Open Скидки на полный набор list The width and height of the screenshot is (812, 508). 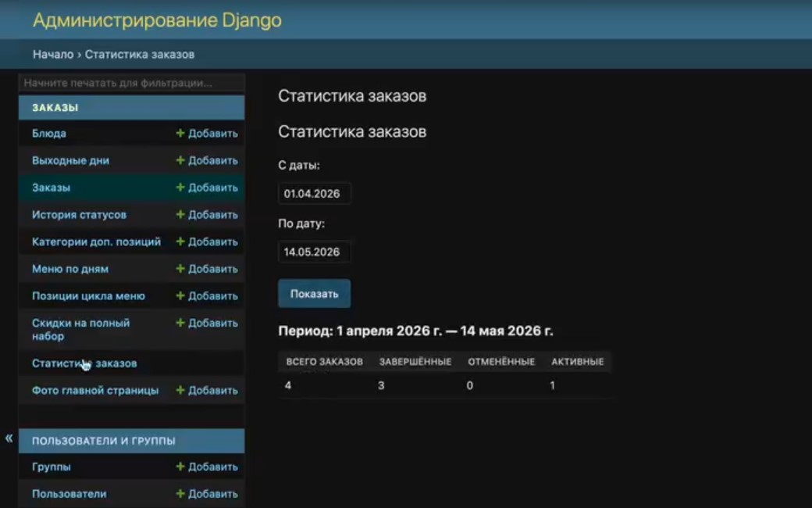coord(80,329)
